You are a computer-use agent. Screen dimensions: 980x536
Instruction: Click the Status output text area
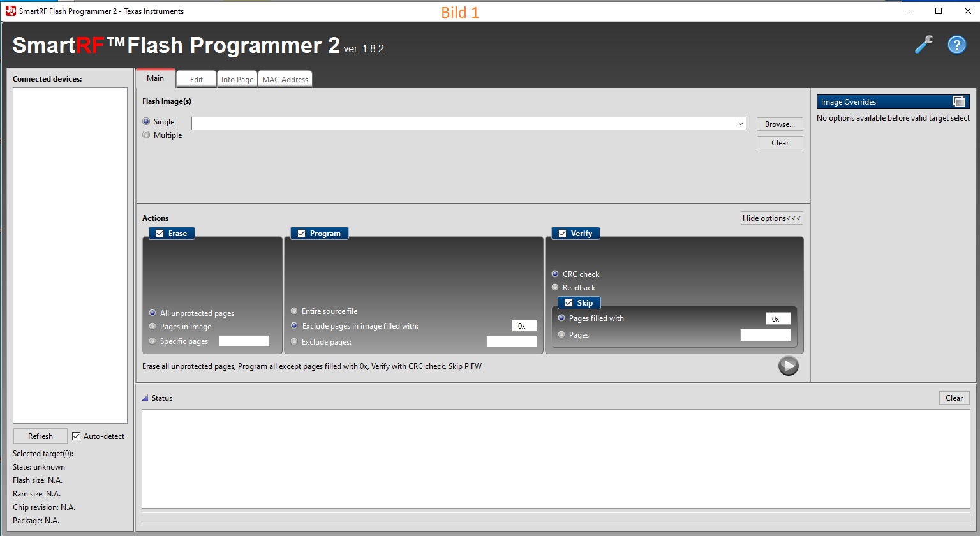556,459
